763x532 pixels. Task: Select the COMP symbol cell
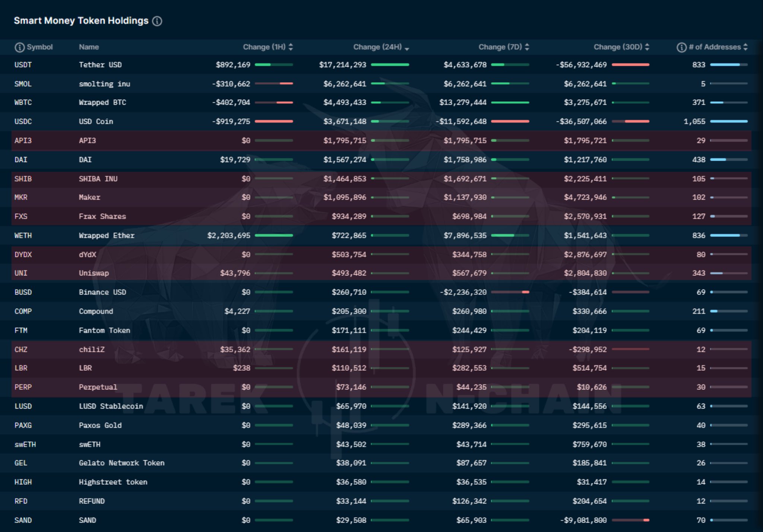[x=23, y=311]
